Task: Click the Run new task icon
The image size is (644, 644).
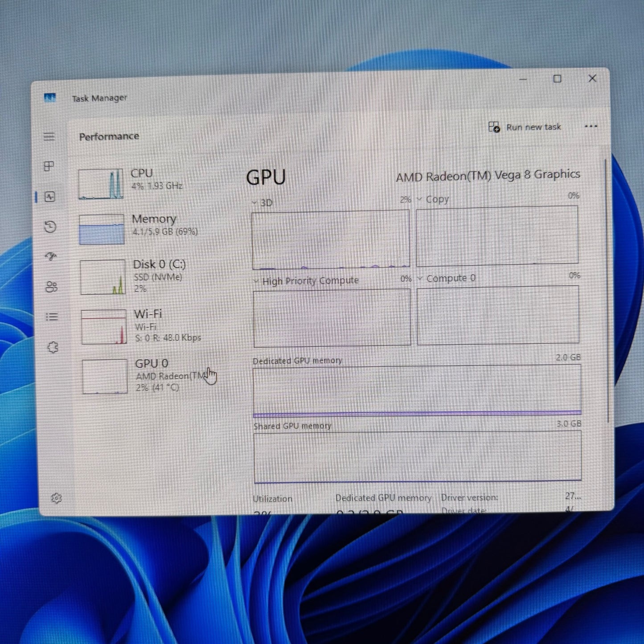Action: click(494, 127)
